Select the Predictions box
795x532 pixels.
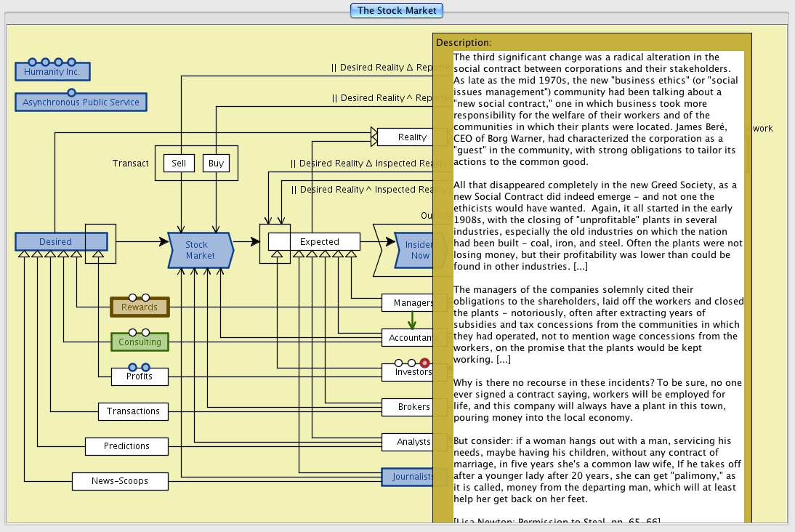(126, 446)
